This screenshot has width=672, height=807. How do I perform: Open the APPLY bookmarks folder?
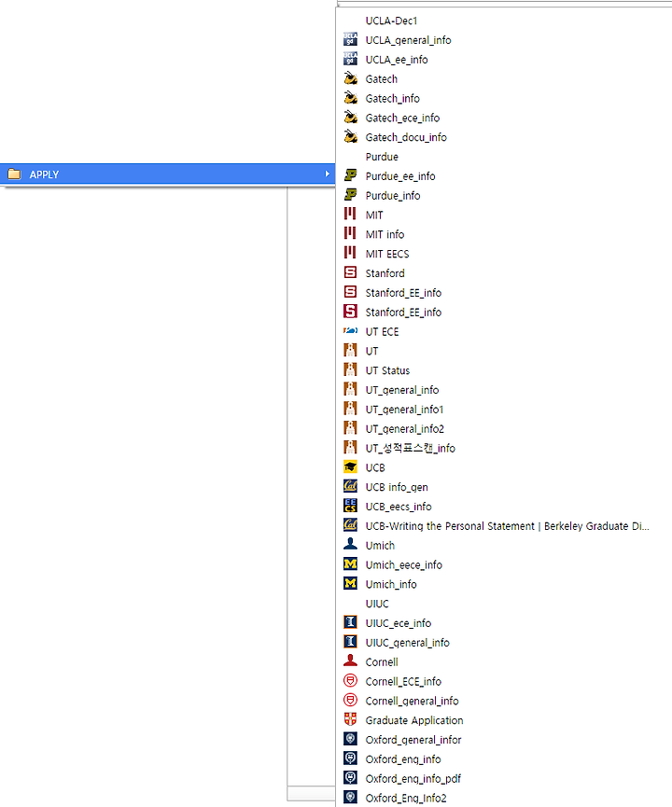tap(167, 174)
